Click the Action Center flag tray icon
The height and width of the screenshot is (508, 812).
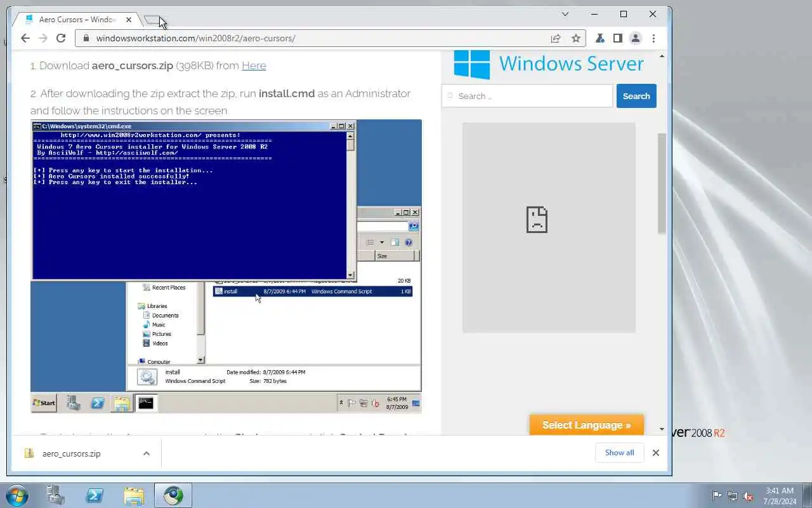(717, 496)
